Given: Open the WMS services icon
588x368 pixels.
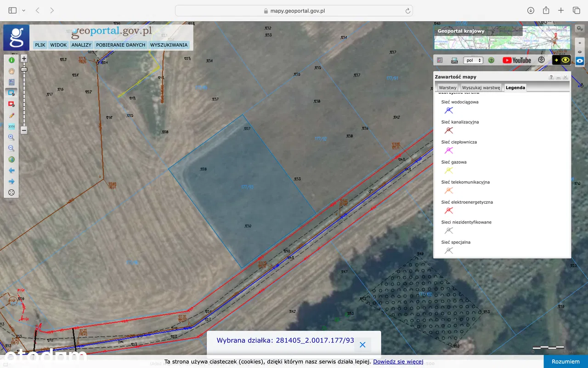Looking at the screenshot, I should tap(454, 60).
